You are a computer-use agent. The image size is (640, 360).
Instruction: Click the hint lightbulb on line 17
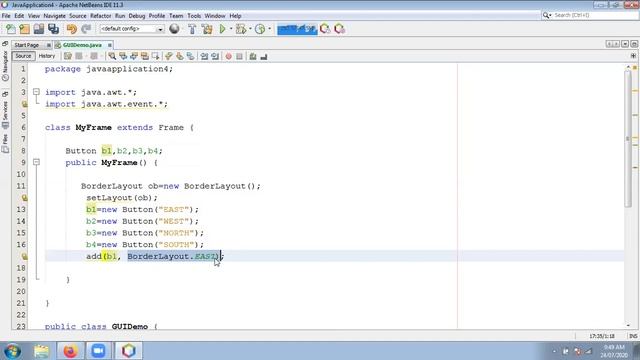25,256
